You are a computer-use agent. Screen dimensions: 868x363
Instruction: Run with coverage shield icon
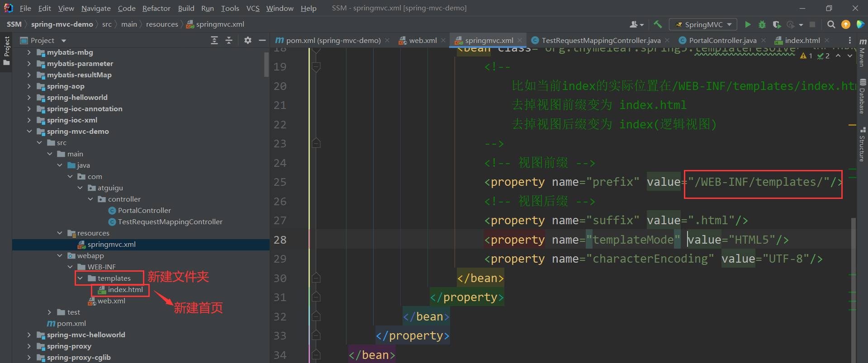pos(777,24)
